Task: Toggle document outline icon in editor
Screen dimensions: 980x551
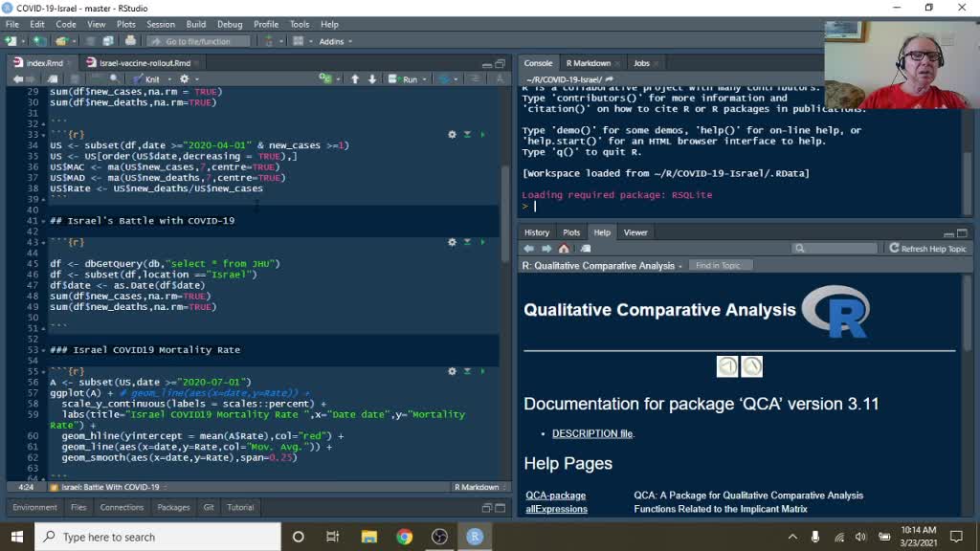Action: coord(475,79)
